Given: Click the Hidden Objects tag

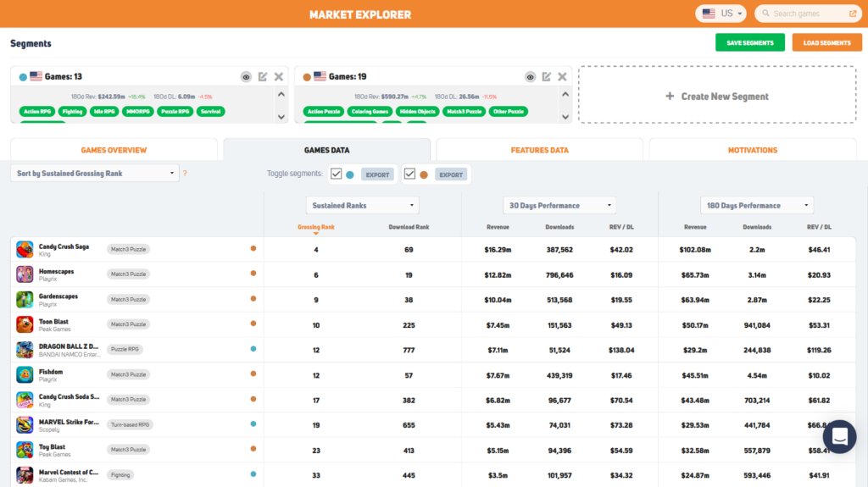Looking at the screenshot, I should click(417, 111).
